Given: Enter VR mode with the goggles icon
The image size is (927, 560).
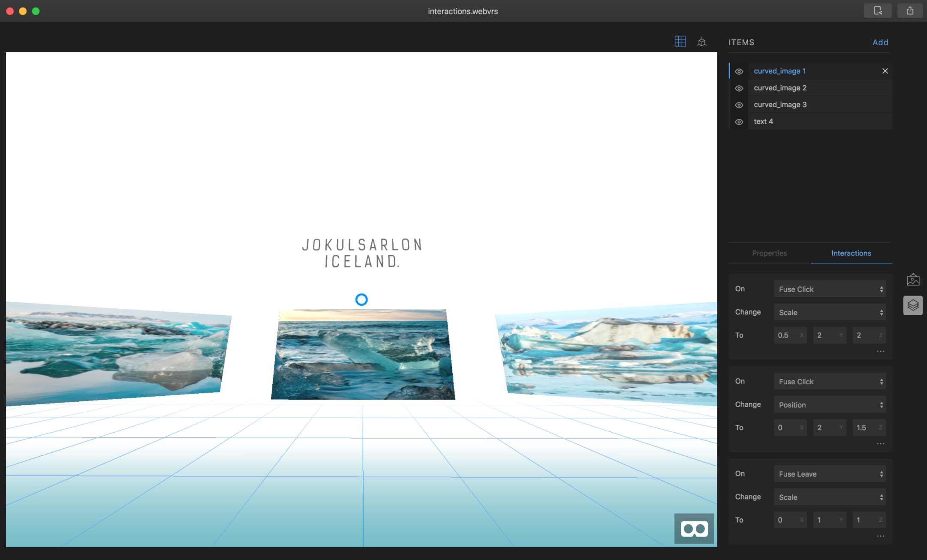Looking at the screenshot, I should point(694,529).
